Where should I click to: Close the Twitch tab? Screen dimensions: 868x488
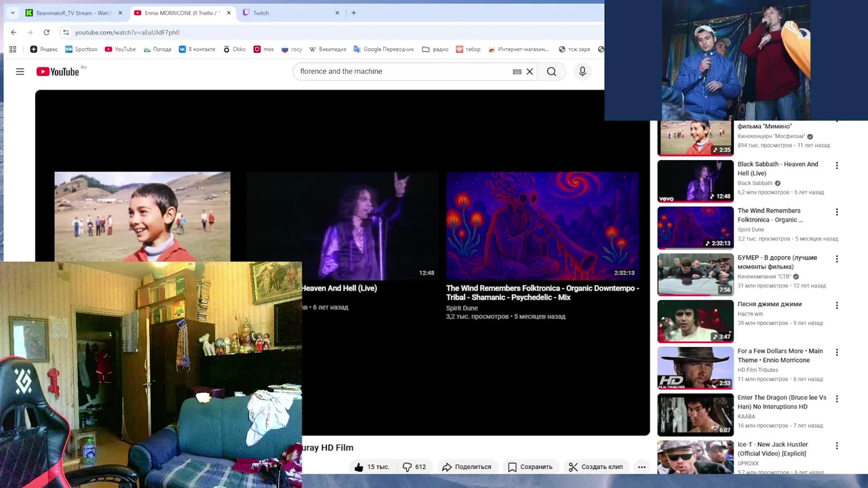pos(337,13)
